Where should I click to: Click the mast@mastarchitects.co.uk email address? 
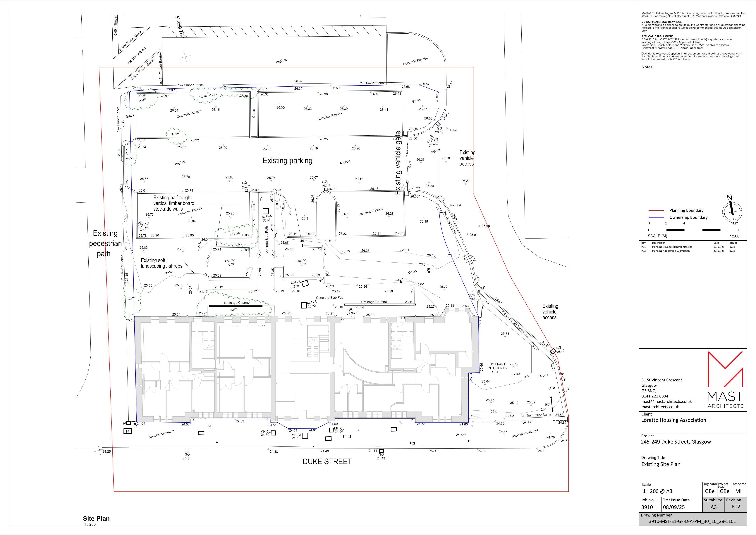pos(666,401)
